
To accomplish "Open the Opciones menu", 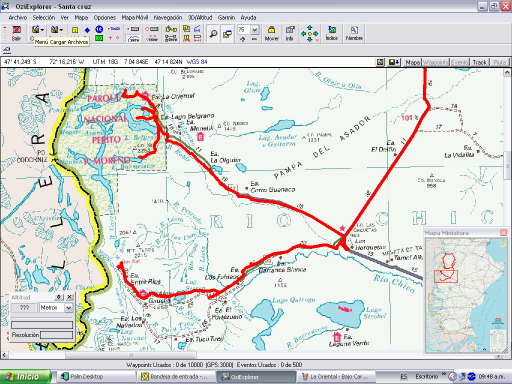I will point(105,17).
